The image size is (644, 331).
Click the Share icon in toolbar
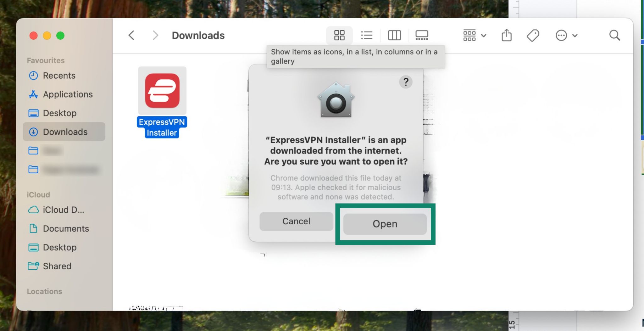[506, 35]
